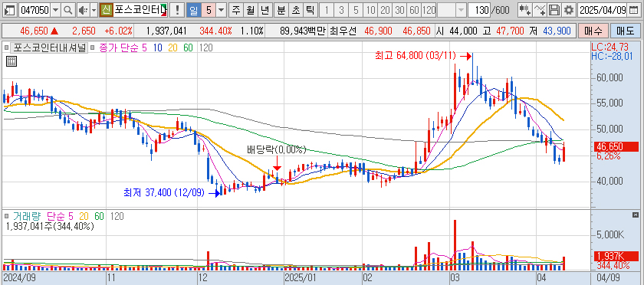
Task: Expand the sound alert options dropdown
Action: (94, 10)
